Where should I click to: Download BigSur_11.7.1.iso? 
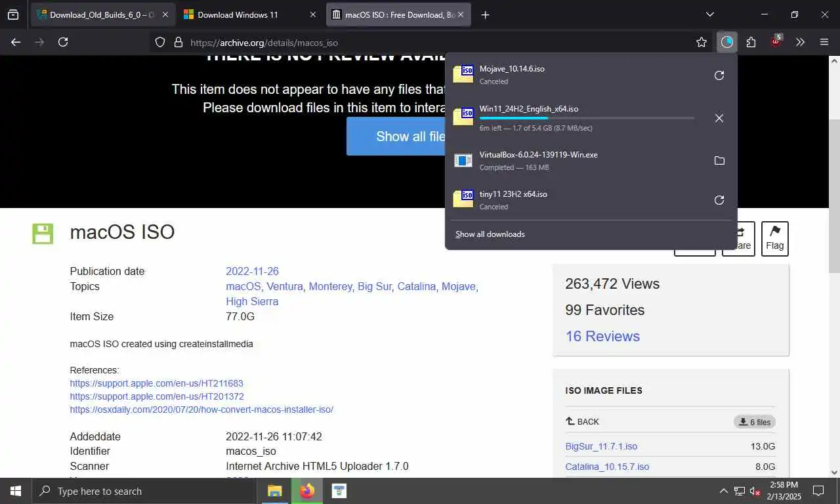pyautogui.click(x=601, y=446)
